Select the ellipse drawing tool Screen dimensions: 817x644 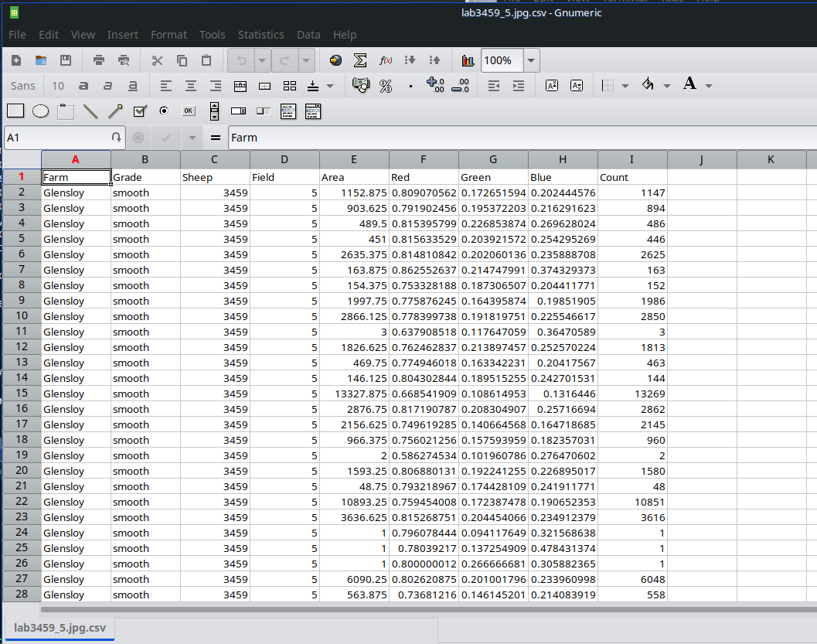(41, 111)
